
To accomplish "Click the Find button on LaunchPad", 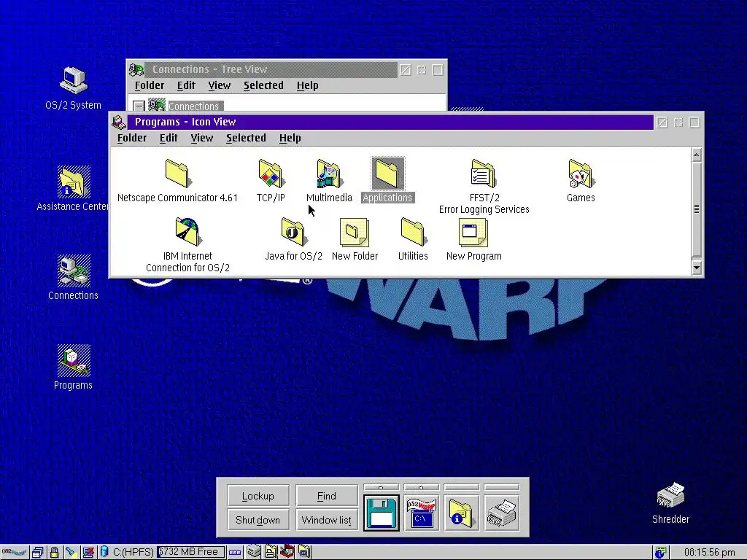I will (x=326, y=496).
